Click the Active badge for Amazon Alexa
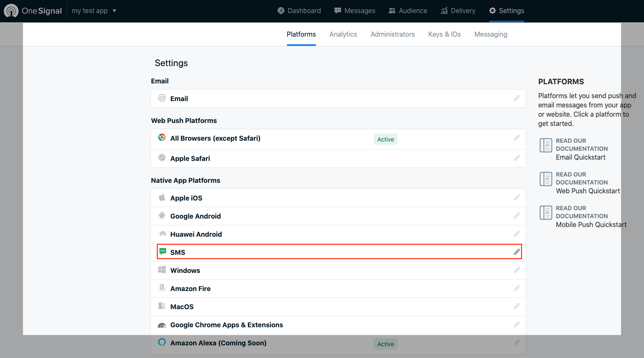This screenshot has height=358, width=644. tap(386, 344)
